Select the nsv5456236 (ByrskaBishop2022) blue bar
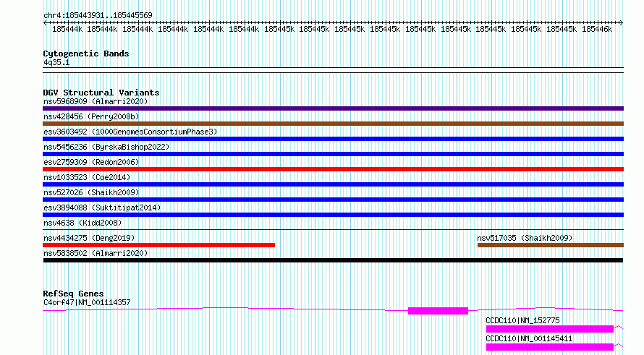Screen dimensions: 644x355 click(x=333, y=154)
